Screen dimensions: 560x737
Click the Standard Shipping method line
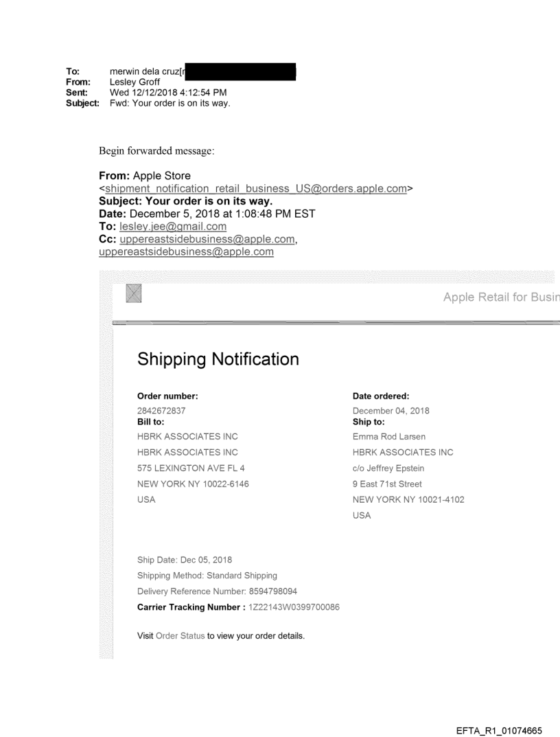[207, 576]
